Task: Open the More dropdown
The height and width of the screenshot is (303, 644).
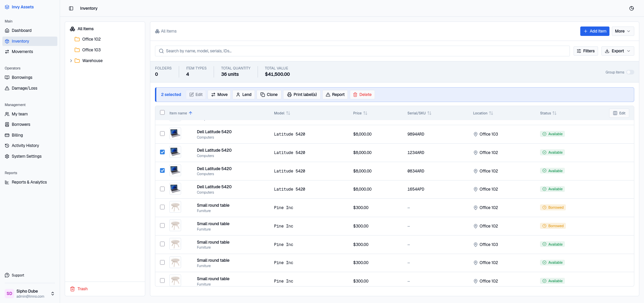Action: [x=623, y=31]
